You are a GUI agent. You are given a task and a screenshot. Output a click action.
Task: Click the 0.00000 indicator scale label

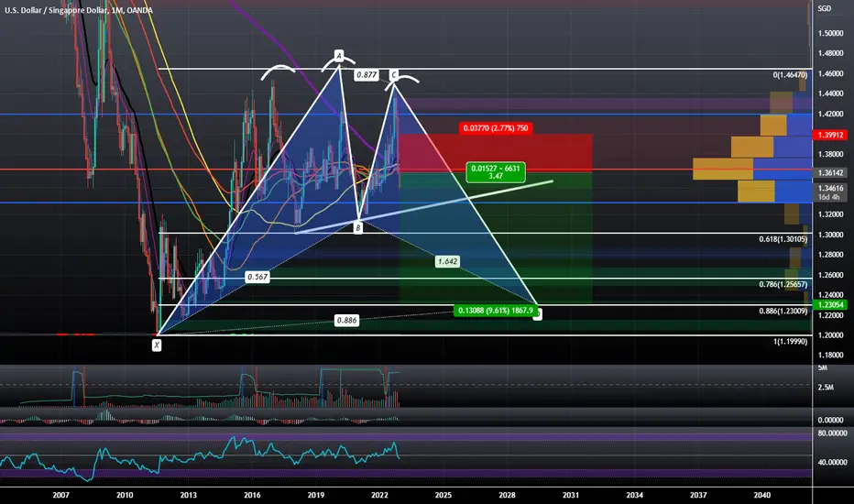pyautogui.click(x=830, y=420)
